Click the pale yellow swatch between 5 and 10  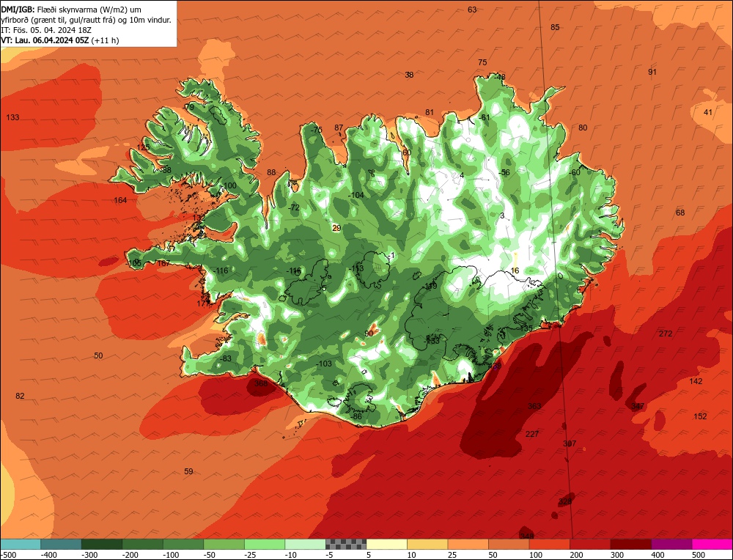point(386,544)
